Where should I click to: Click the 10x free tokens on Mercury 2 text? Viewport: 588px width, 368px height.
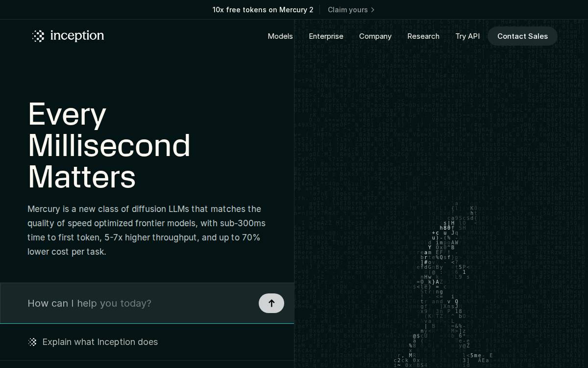coord(263,10)
